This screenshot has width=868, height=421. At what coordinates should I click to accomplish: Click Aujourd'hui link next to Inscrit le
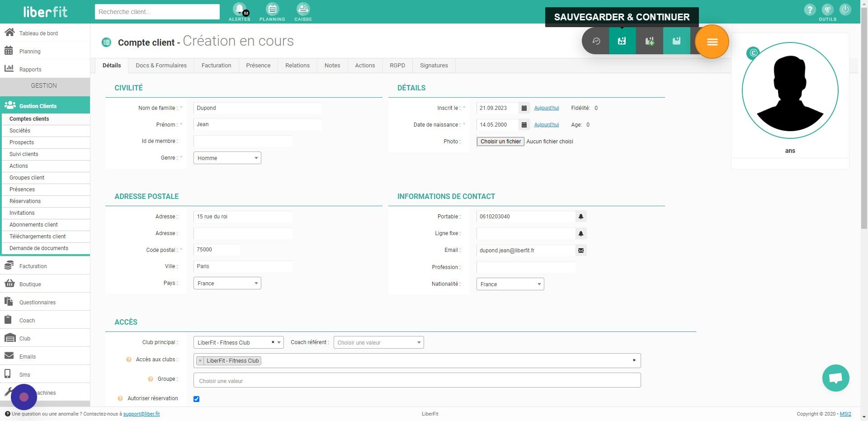pos(547,108)
